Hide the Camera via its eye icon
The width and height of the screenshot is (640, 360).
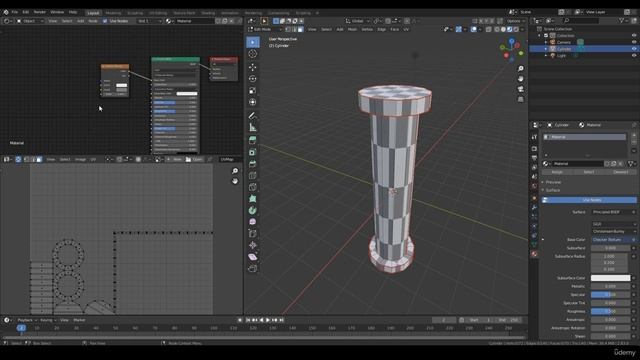(634, 42)
